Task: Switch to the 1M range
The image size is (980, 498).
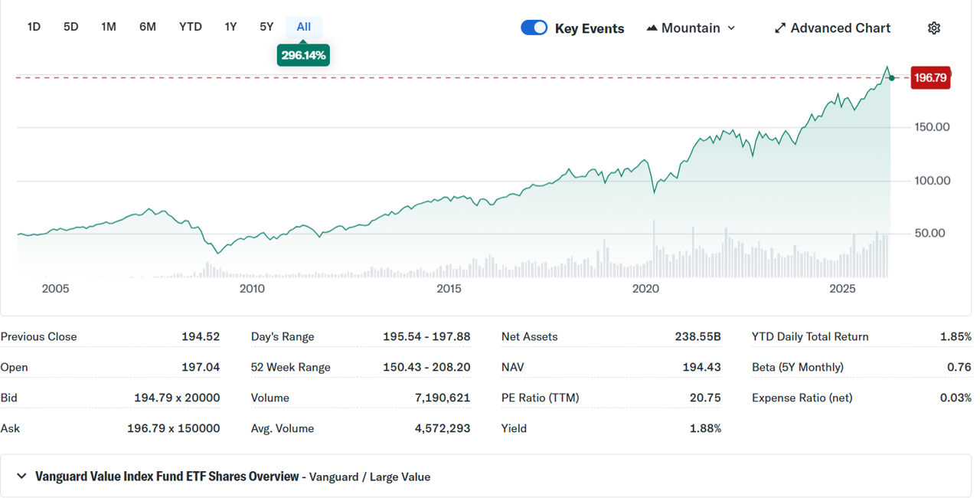Action: tap(109, 27)
